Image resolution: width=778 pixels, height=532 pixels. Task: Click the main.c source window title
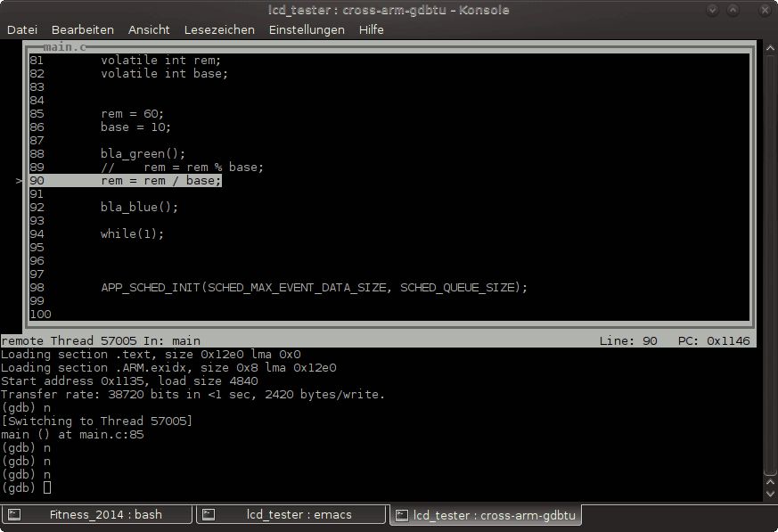pos(64,47)
